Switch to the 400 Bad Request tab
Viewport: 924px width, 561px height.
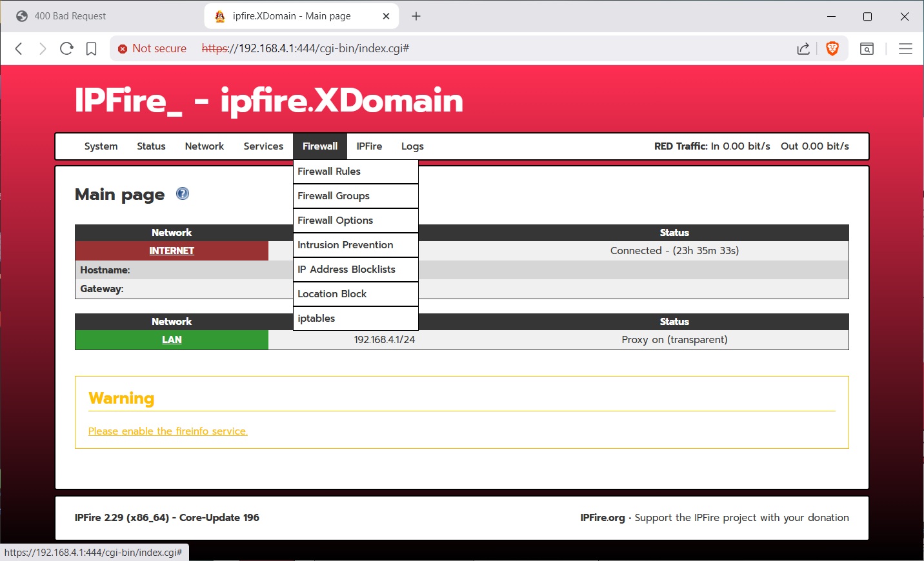point(70,16)
